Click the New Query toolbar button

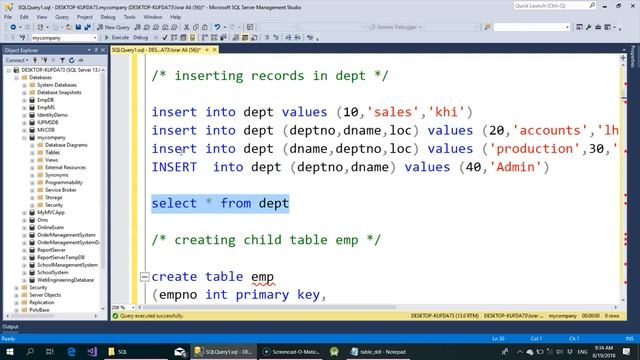coord(113,27)
